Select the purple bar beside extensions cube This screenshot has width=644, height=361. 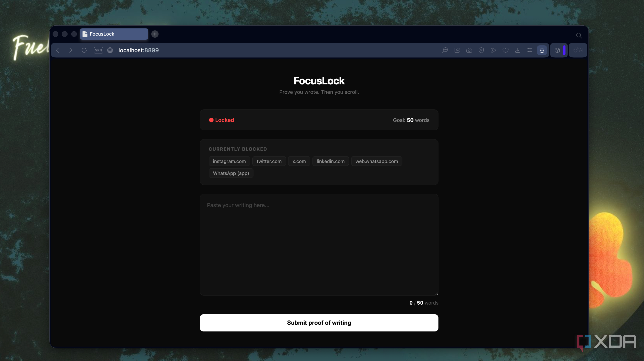pyautogui.click(x=564, y=50)
